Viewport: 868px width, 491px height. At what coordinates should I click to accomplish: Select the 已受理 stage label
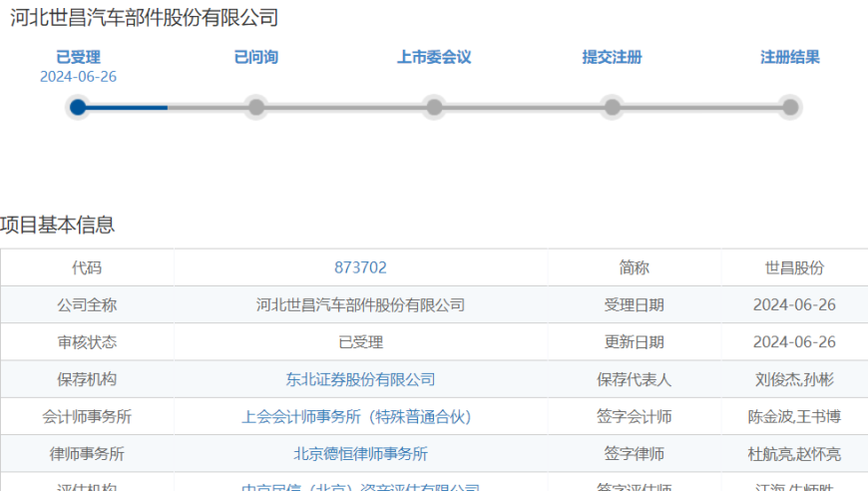coord(78,57)
